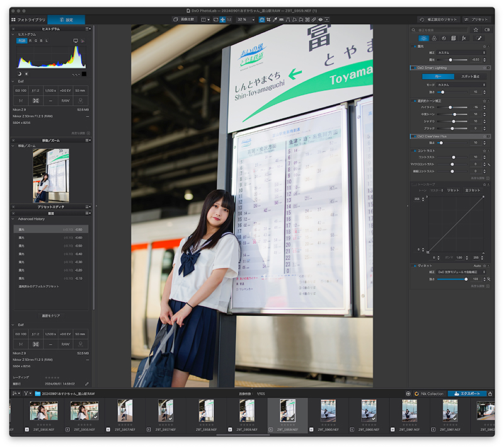
Task: Click the favorites star beside the search field
Action: [476, 30]
